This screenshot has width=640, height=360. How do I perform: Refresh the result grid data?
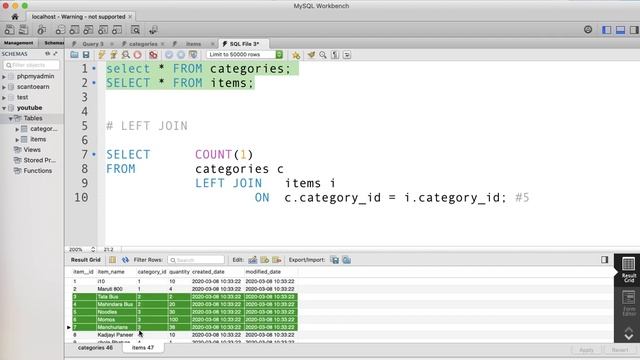coord(125,260)
